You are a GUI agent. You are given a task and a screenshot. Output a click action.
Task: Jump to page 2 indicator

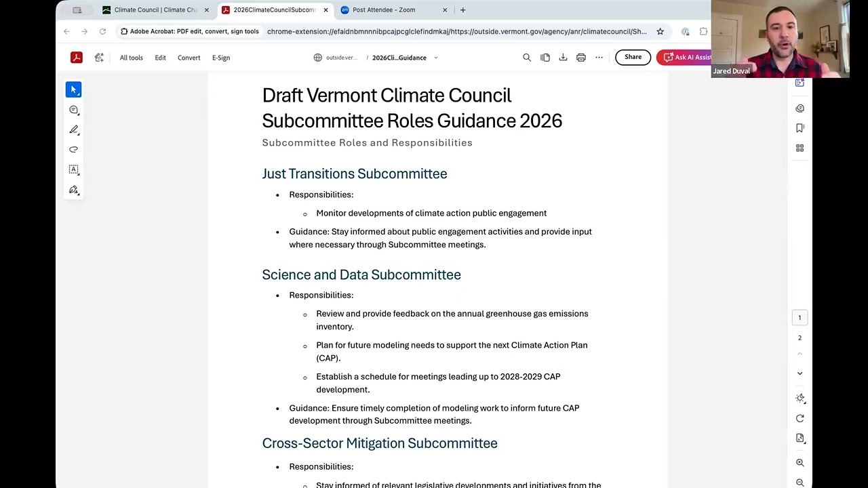click(800, 338)
